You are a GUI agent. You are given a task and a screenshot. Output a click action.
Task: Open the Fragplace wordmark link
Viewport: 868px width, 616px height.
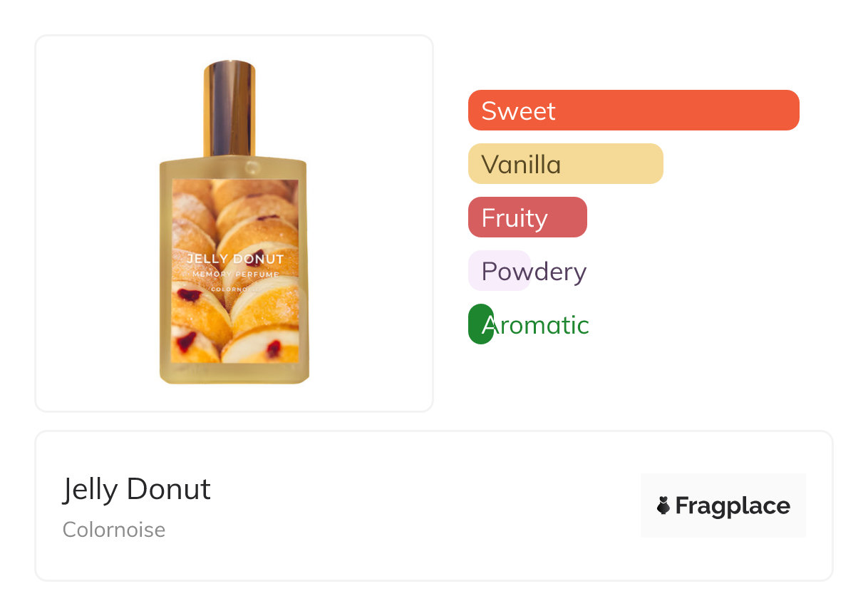733,506
